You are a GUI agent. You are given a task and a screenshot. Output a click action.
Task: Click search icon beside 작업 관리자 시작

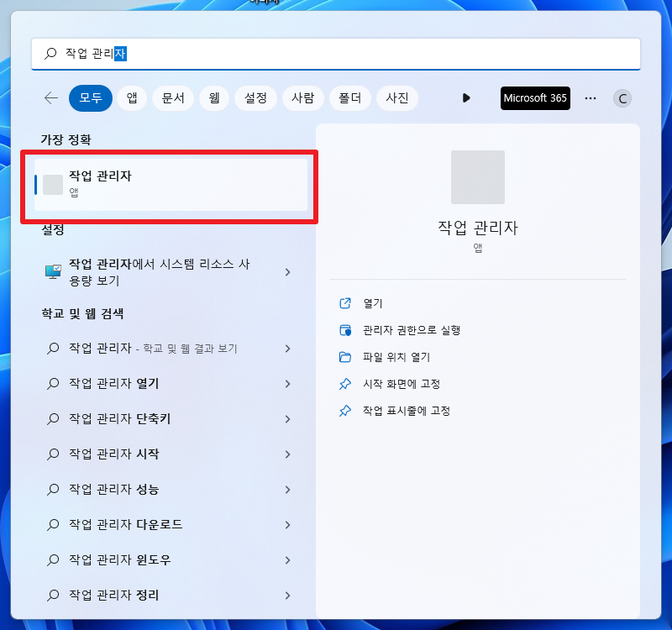[x=53, y=454]
